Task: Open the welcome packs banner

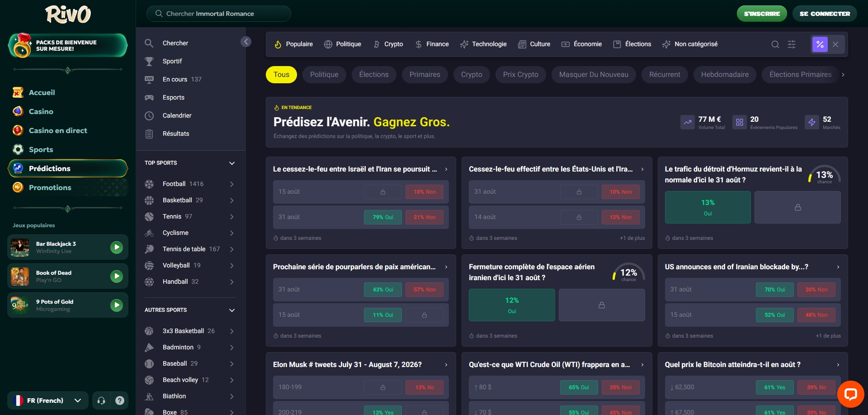Action: 68,45
